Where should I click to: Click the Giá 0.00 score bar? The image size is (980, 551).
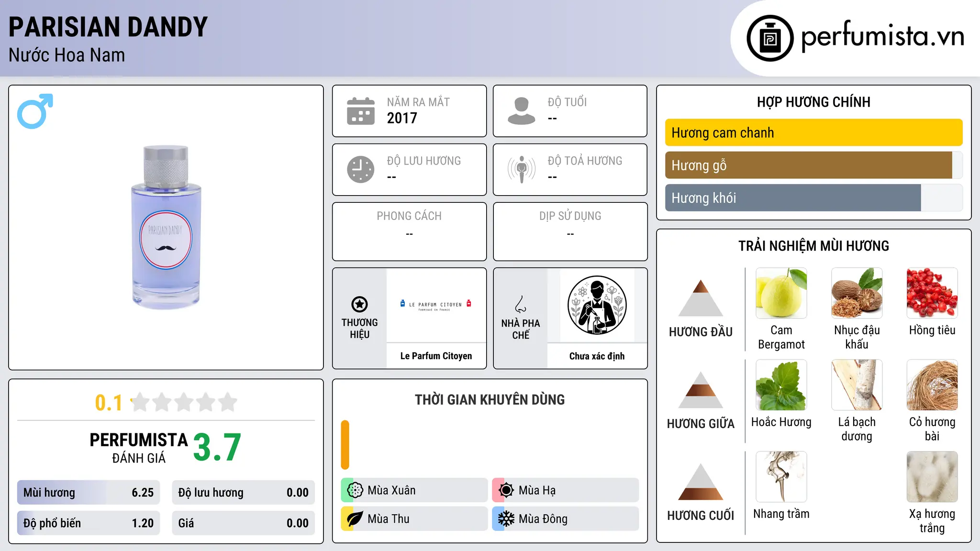click(x=244, y=523)
